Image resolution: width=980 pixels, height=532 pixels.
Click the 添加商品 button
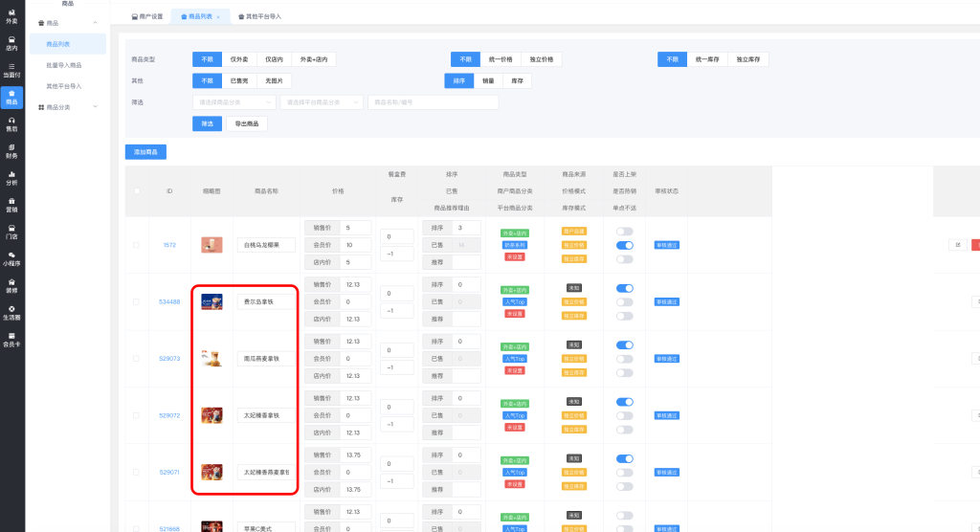point(145,151)
